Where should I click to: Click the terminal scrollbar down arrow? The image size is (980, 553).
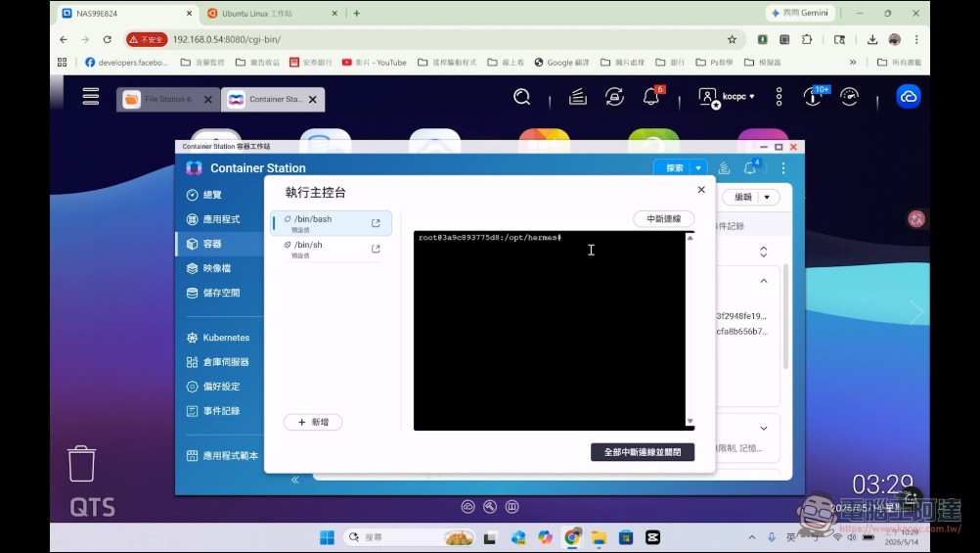(690, 422)
